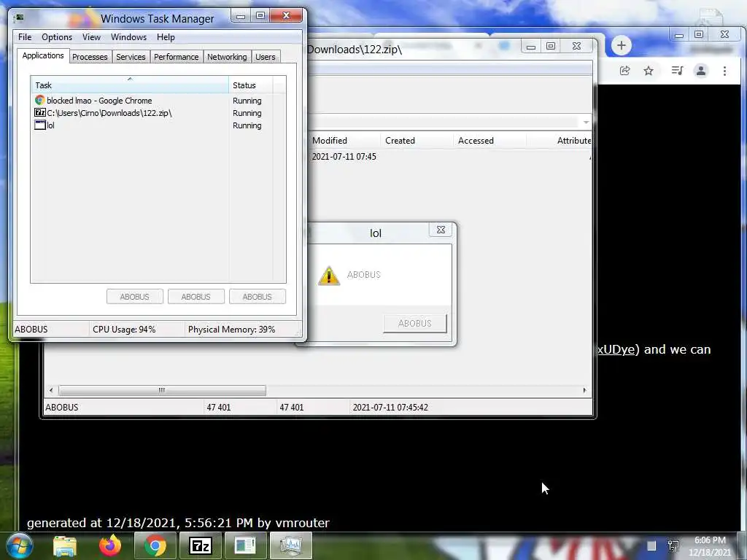Click Physical Memory 39% in the status bar
This screenshot has height=560, width=747.
click(x=232, y=329)
